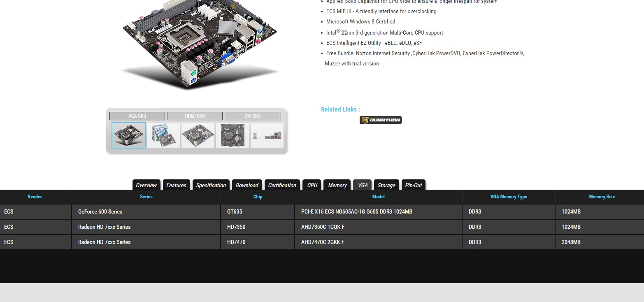
Task: Click the 1024MB memory size in GT605 row
Action: (600, 211)
